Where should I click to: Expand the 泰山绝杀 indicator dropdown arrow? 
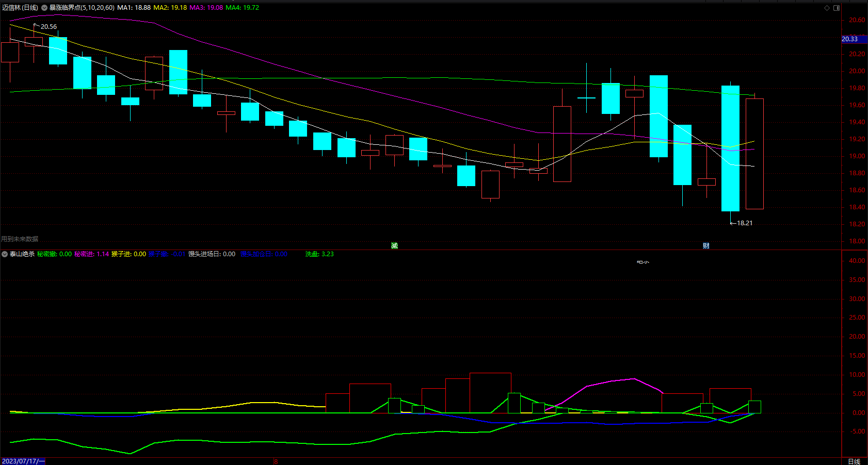(x=5, y=254)
